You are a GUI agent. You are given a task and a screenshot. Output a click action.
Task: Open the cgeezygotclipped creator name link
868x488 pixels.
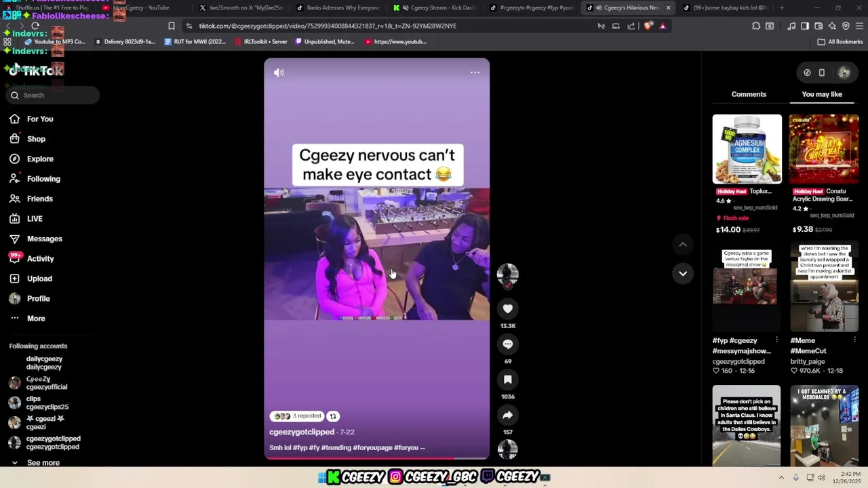302,432
